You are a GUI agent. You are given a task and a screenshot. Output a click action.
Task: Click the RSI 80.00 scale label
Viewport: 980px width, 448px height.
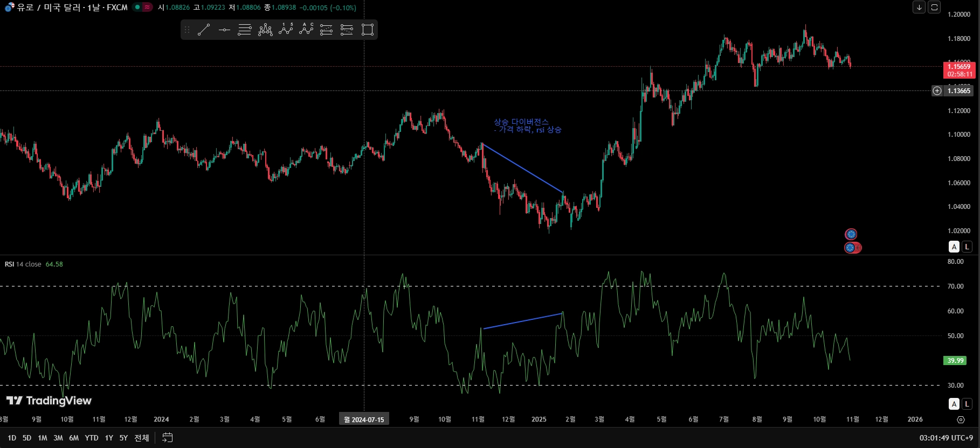956,262
